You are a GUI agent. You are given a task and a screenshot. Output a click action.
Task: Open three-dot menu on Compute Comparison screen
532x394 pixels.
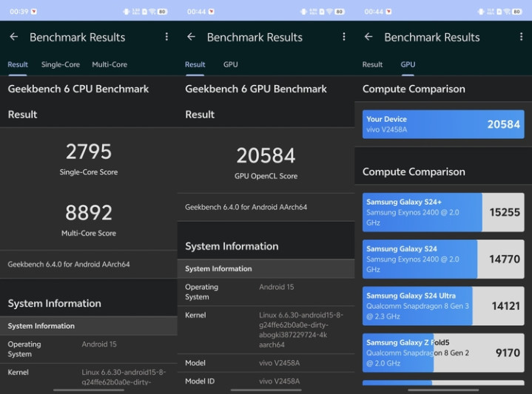point(521,37)
